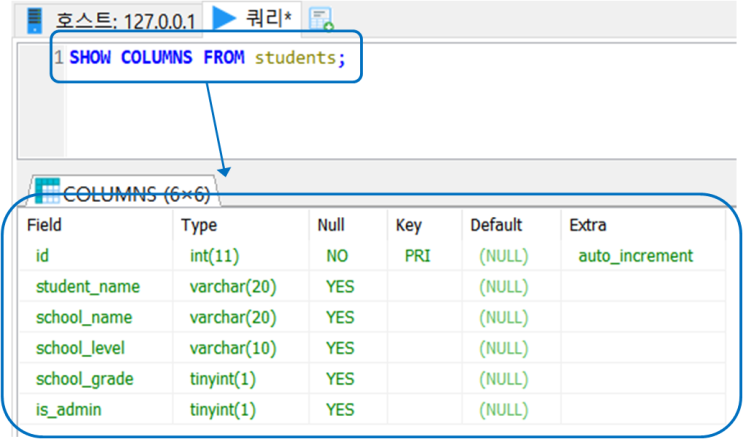Sort by the Field column header
743x439 pixels.
coord(97,225)
